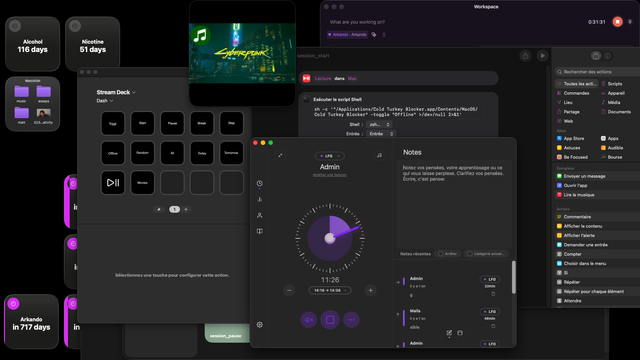The width and height of the screenshot is (640, 360).
Task: Select the Scripts category in actions list
Action: coord(611,84)
